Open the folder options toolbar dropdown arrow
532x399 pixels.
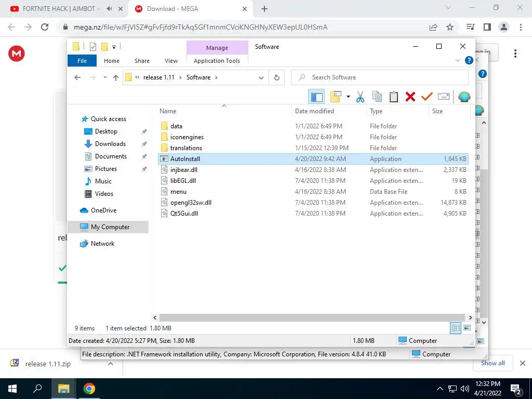point(348,97)
